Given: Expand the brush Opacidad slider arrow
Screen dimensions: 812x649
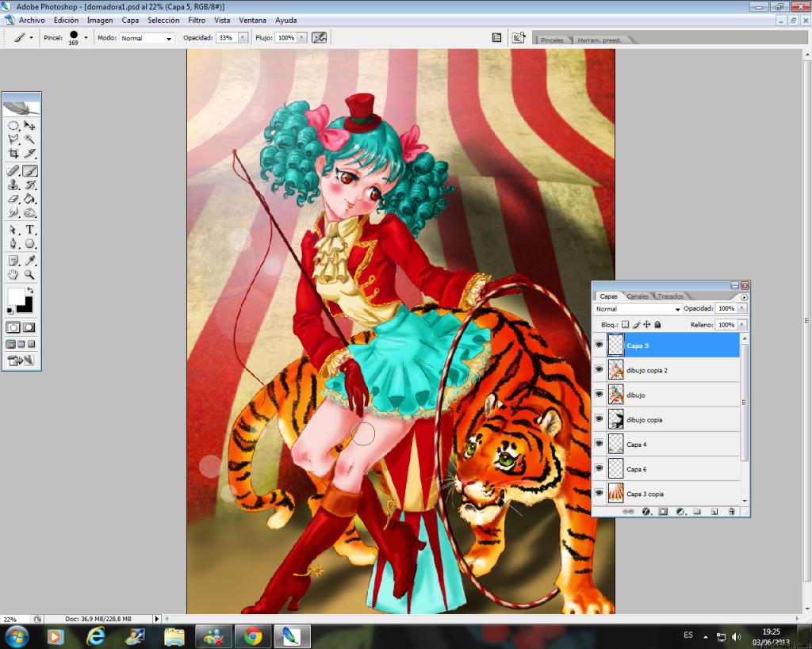Looking at the screenshot, I should 243,38.
